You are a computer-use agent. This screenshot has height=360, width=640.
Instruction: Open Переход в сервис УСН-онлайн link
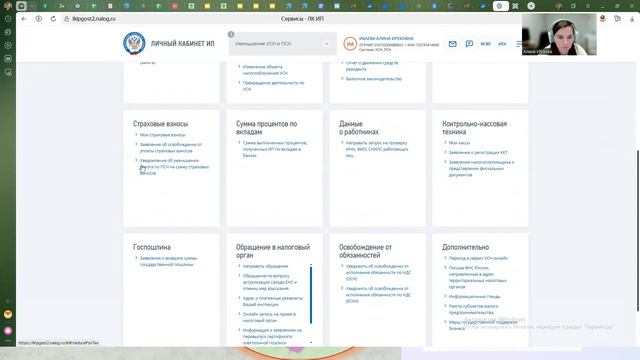[478, 258]
